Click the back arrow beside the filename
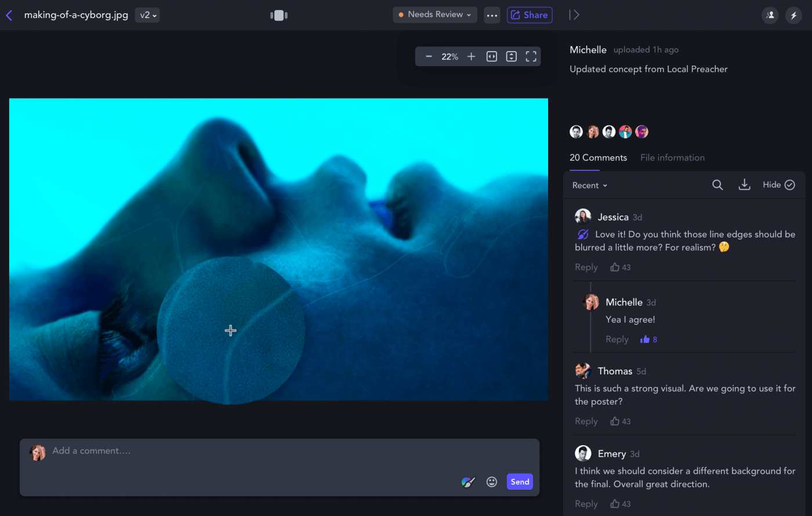This screenshot has height=516, width=812. 9,15
